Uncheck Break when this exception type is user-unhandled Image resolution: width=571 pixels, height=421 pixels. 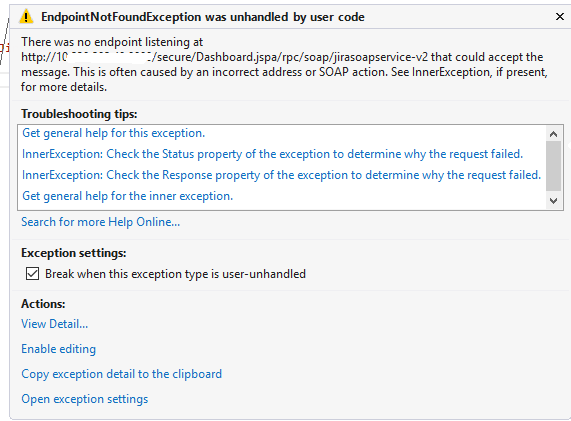pos(32,274)
